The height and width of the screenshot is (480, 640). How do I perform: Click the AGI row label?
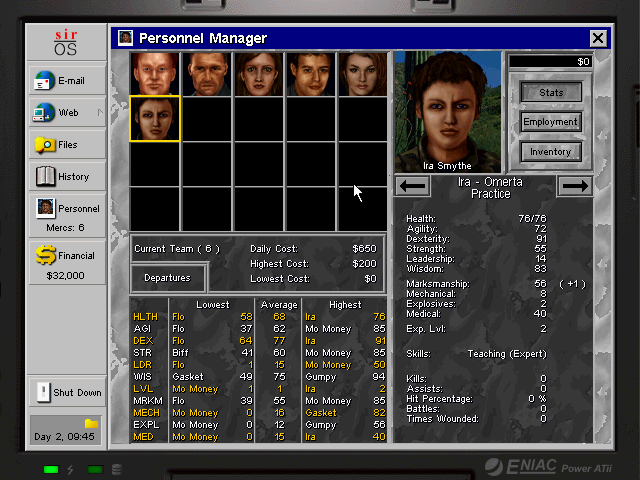[142, 329]
